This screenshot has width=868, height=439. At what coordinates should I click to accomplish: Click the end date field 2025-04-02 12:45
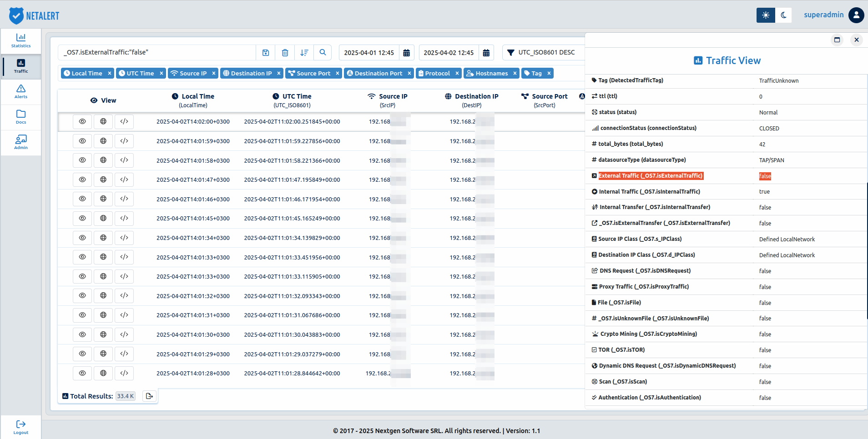pos(449,53)
